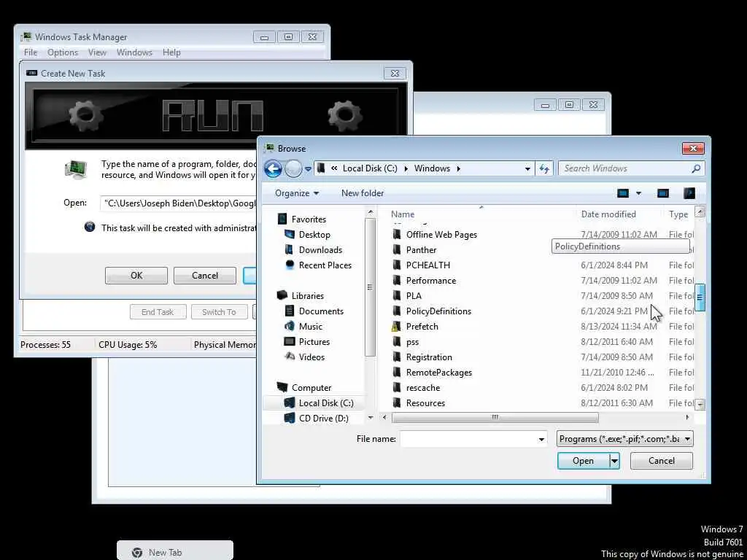The image size is (747, 560).
Task: Click the pss folder icon
Action: point(396,342)
